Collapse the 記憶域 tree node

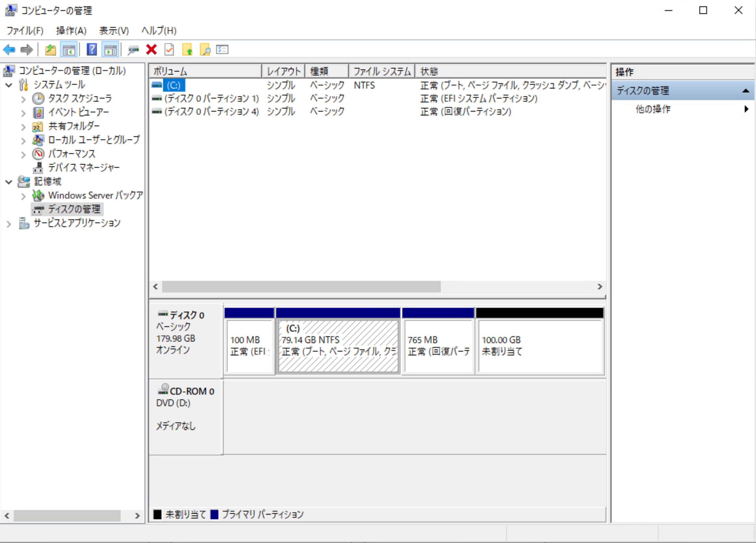pyautogui.click(x=9, y=182)
